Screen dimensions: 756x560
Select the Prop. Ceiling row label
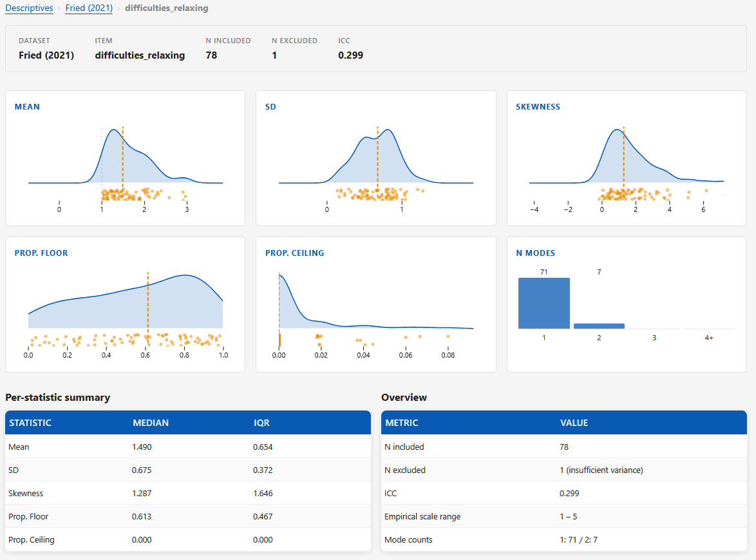pos(32,540)
